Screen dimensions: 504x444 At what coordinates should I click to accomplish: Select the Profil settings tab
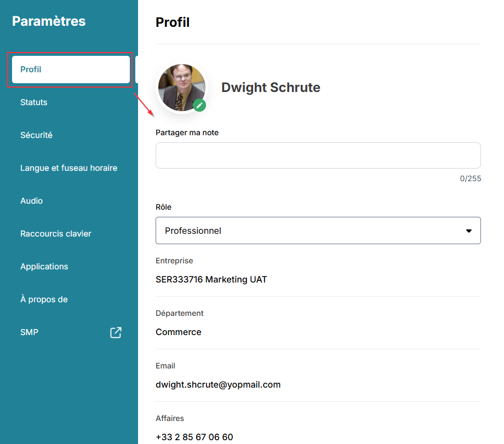point(71,70)
